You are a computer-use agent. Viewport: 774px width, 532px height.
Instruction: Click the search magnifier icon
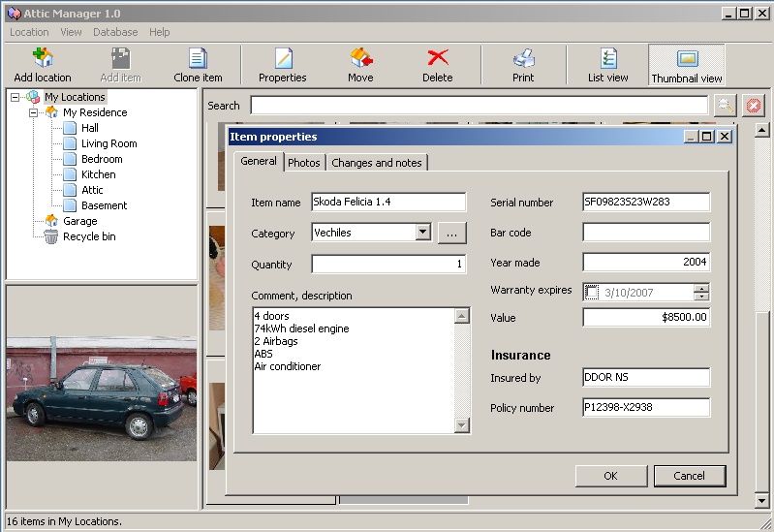[725, 106]
